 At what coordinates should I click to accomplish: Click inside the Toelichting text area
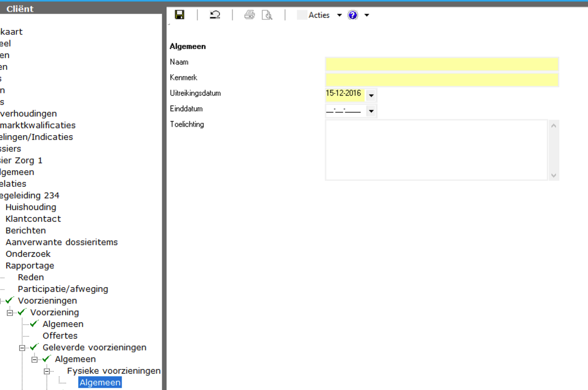(436, 150)
